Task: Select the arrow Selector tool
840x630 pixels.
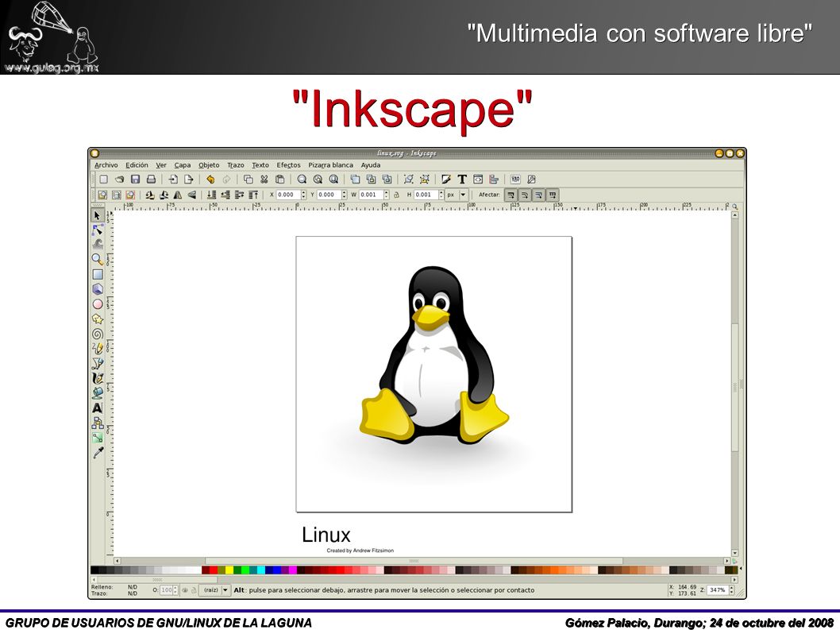Action: pos(97,215)
